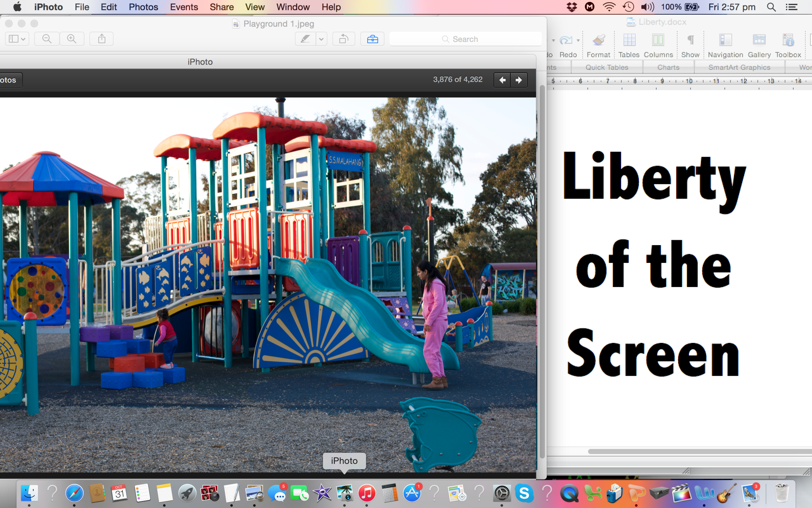The height and width of the screenshot is (508, 812).
Task: Expand the highlight pen options arrow
Action: pyautogui.click(x=321, y=39)
